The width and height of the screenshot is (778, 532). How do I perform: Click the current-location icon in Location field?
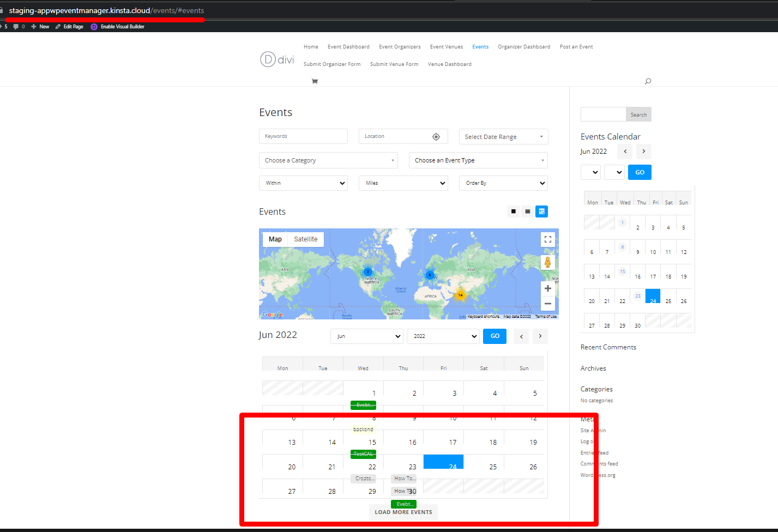(436, 136)
